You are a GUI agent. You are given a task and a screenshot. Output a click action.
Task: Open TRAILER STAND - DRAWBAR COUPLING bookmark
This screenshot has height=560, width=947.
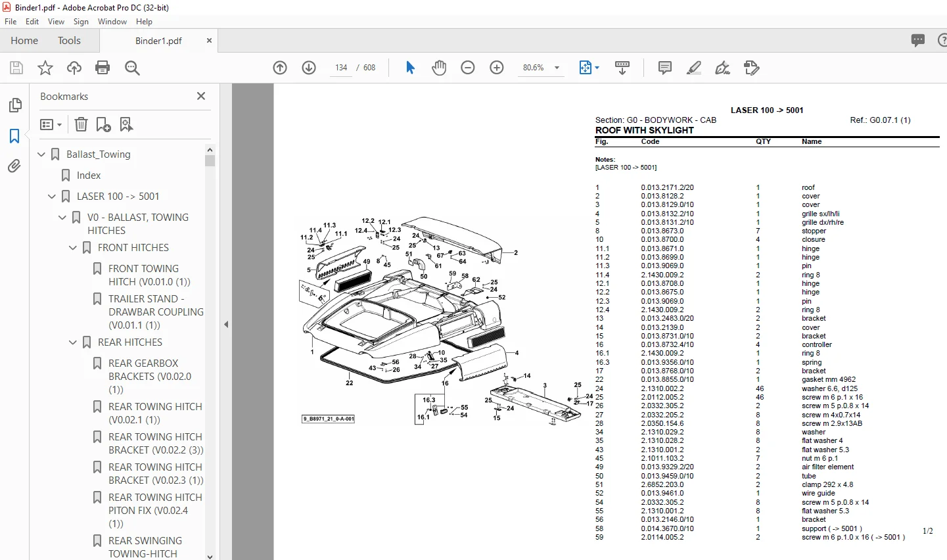tap(156, 312)
